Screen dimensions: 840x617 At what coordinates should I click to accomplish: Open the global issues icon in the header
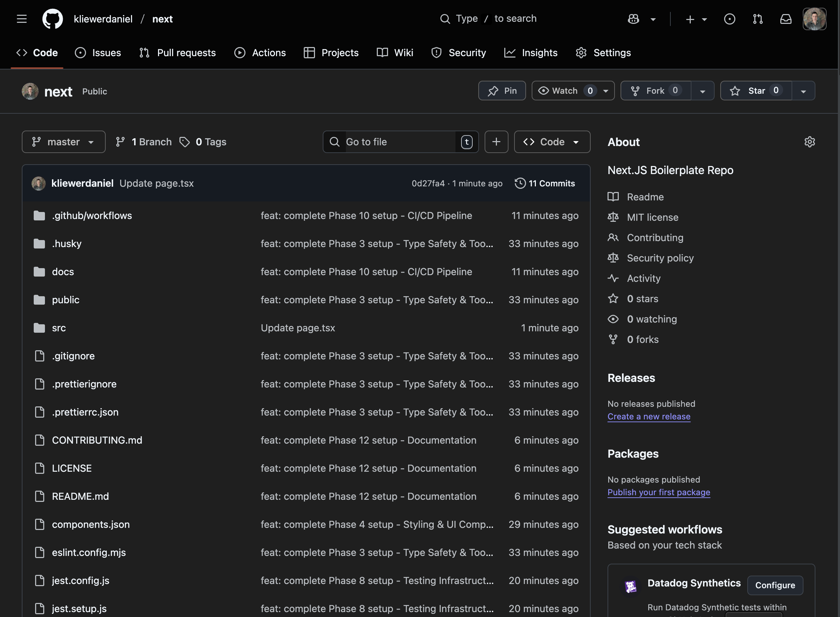click(x=729, y=19)
